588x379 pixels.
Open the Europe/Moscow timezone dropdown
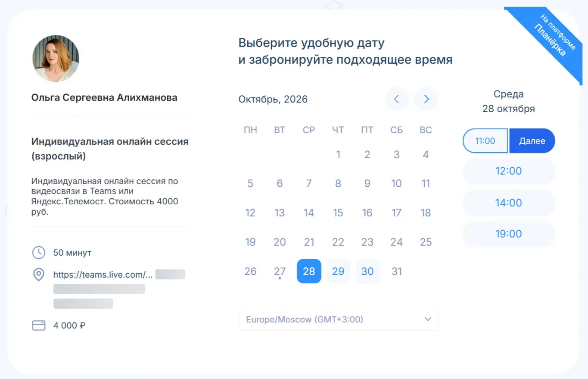pos(338,319)
